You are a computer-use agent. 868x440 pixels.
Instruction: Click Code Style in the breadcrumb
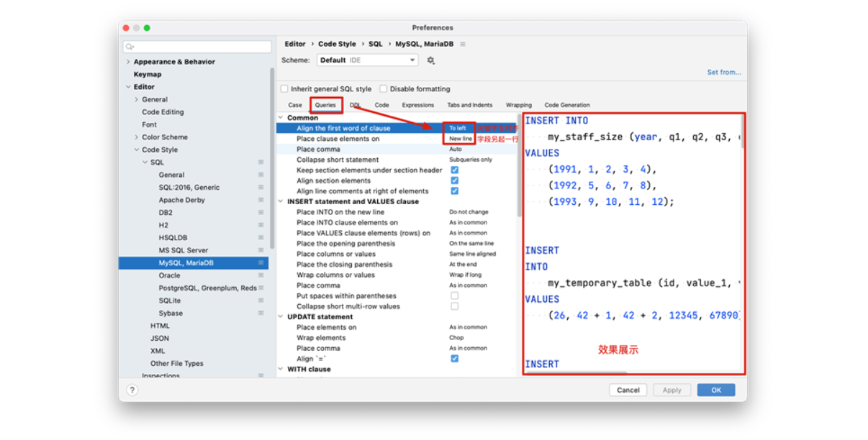click(337, 44)
